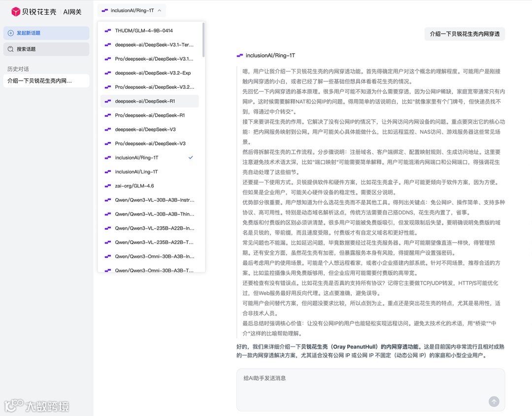532x416 pixels.
Task: Click the user message bubble 介绍一下贝锐花生壳内网穿透
Action: (465, 34)
